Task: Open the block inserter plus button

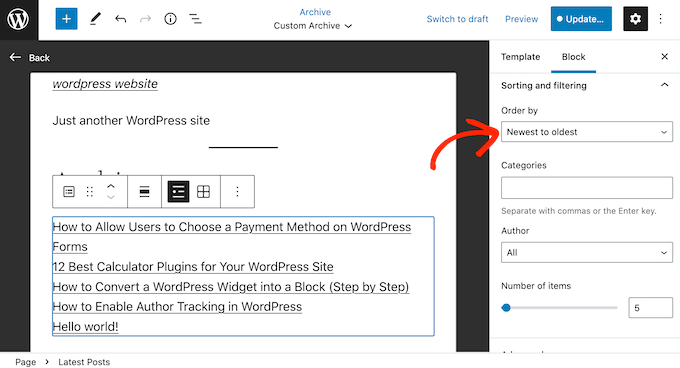Action: point(66,19)
